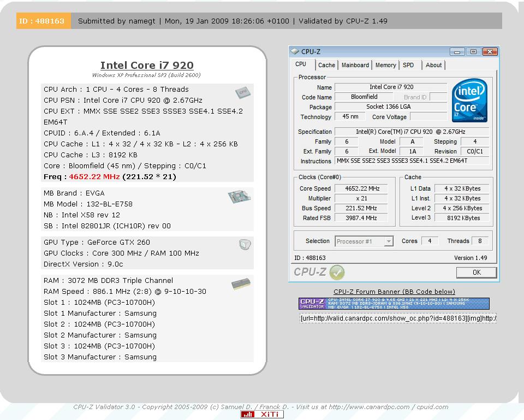Click the Intel Core i7 920 heading link

(x=147, y=65)
